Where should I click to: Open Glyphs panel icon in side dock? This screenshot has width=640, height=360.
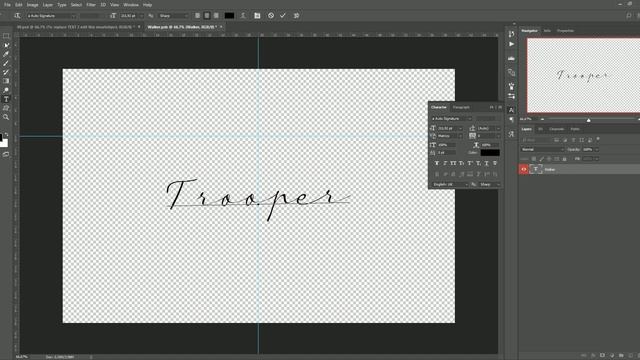click(x=511, y=134)
